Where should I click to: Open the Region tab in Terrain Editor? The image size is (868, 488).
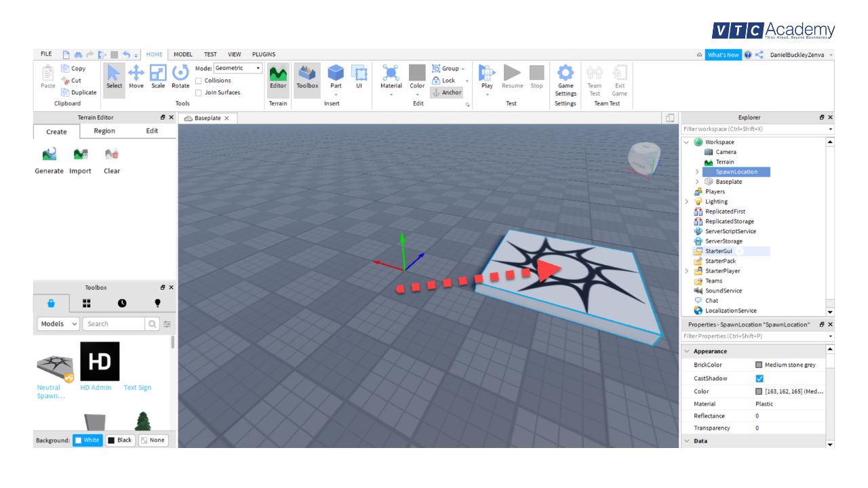[104, 130]
